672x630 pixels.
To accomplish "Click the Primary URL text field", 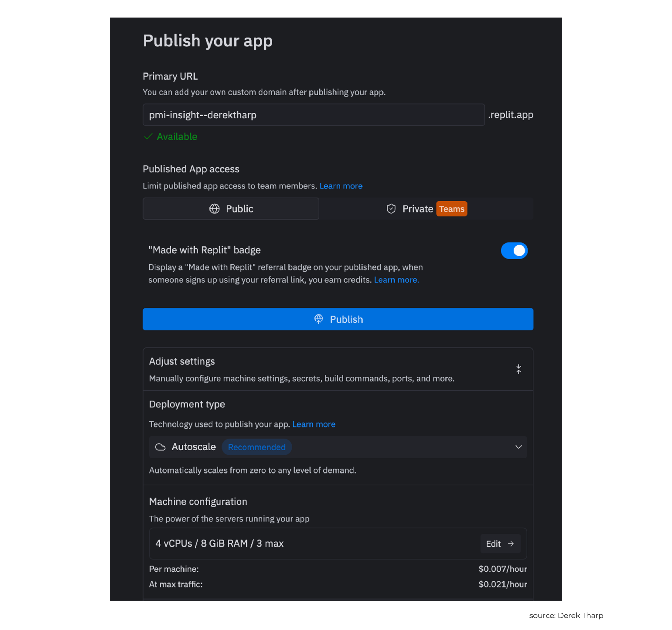I will [x=313, y=115].
